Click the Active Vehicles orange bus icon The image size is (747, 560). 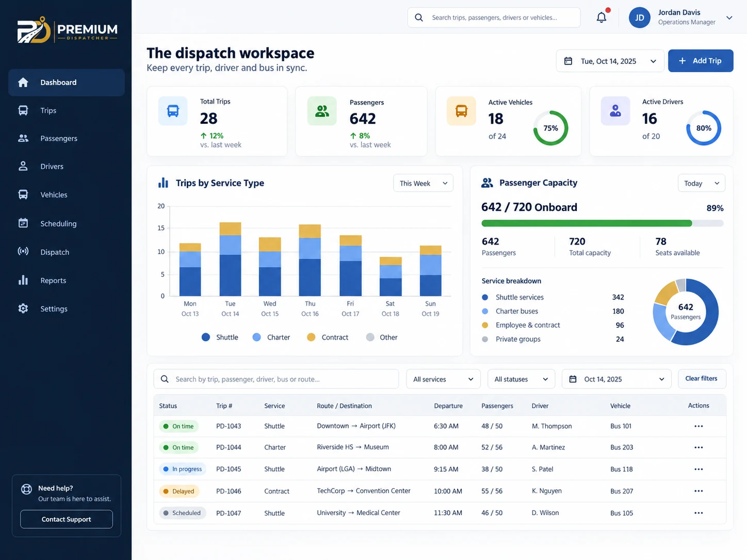click(x=461, y=111)
